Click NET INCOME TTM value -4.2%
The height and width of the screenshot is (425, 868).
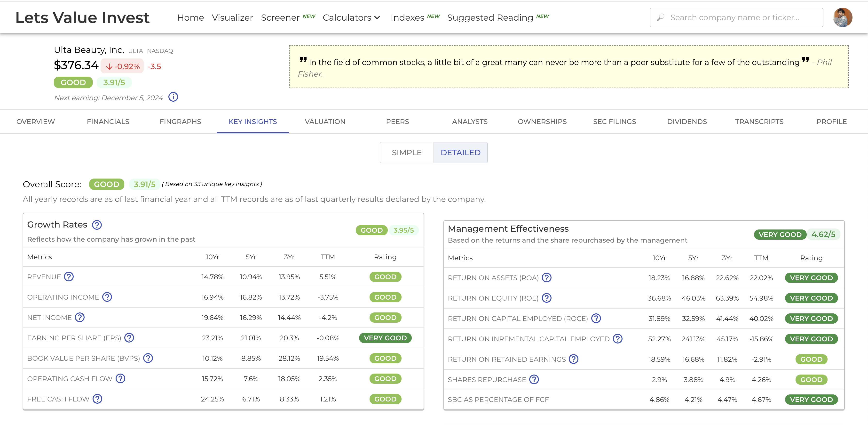328,317
